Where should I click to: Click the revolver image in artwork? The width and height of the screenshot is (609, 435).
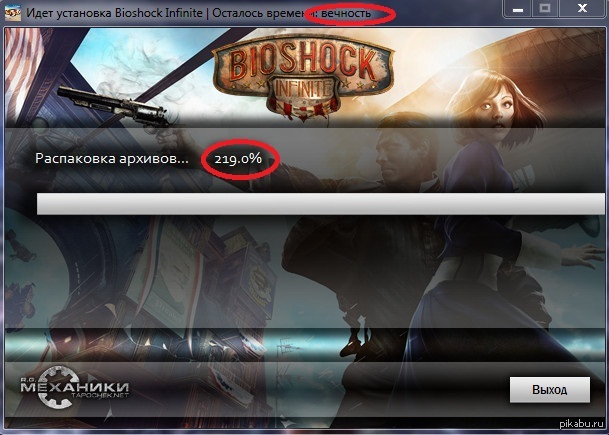[x=113, y=106]
